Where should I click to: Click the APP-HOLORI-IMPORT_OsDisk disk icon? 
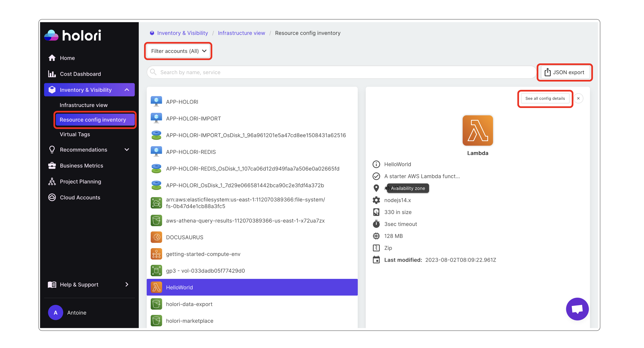tap(156, 135)
